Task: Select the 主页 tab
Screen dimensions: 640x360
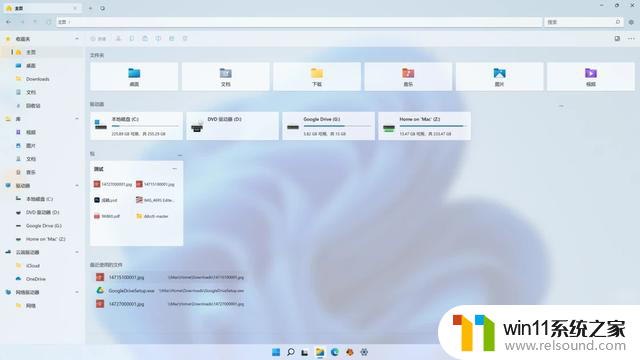Action: click(41, 8)
